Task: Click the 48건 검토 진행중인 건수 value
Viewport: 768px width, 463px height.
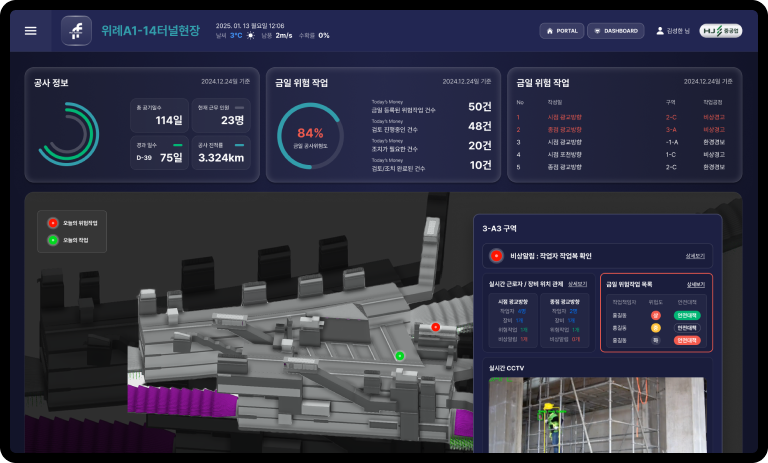Action: [x=480, y=126]
